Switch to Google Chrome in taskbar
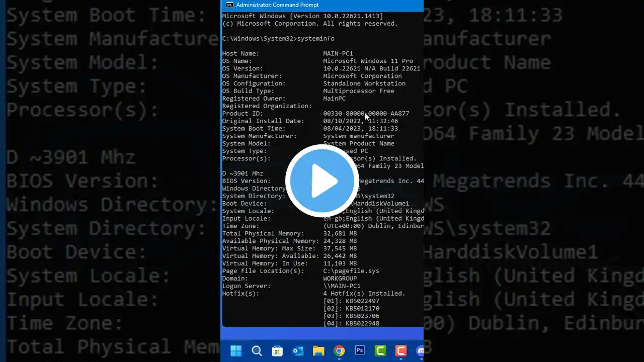 tap(339, 350)
